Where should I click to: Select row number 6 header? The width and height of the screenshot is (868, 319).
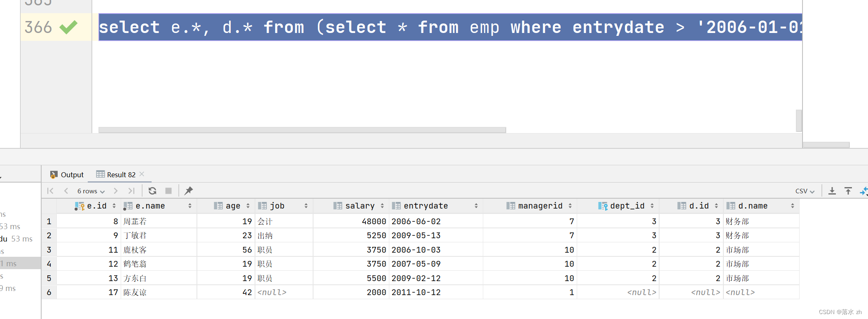coord(49,292)
